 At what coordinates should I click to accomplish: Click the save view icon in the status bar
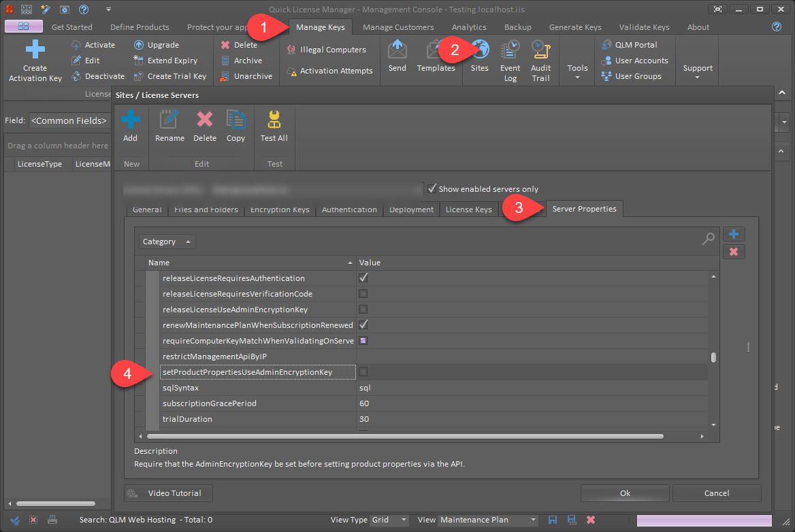[553, 520]
